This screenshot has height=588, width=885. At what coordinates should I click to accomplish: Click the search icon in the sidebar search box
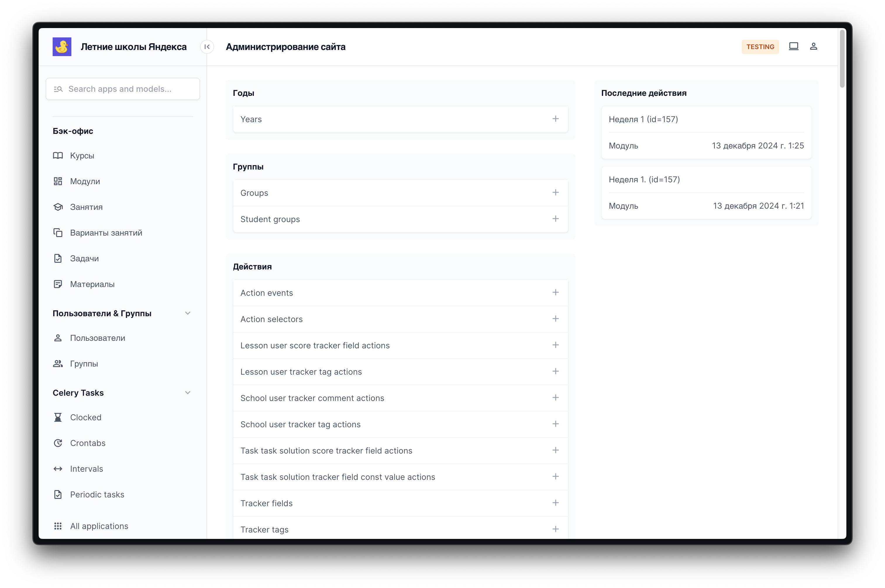58,89
